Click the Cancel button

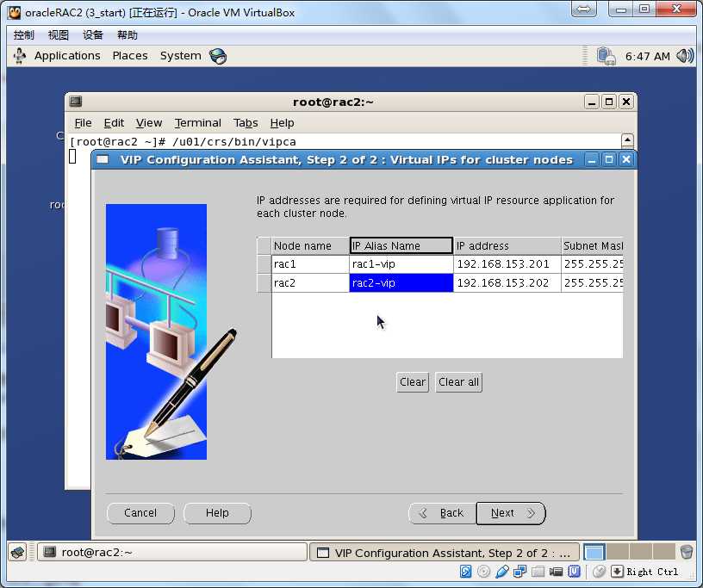point(140,513)
